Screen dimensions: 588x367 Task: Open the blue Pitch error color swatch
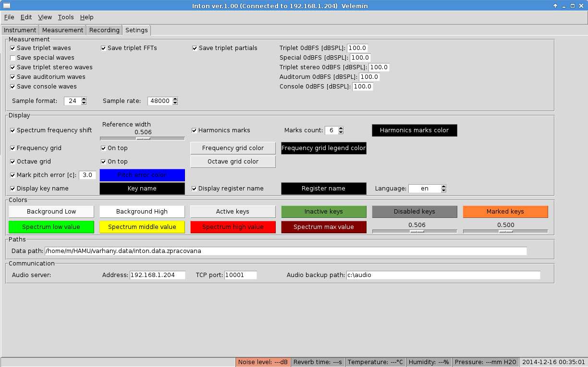point(142,175)
